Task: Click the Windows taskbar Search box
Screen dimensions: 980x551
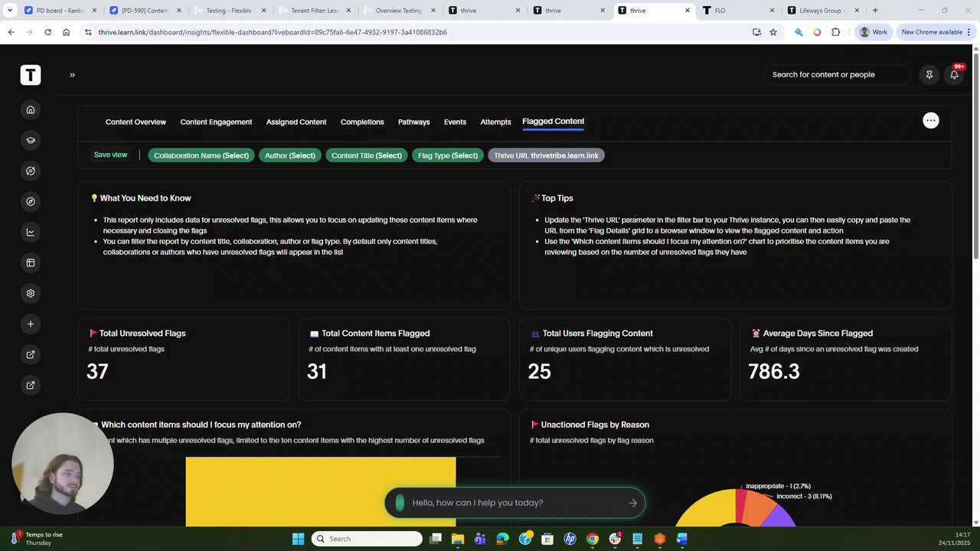Action: point(367,539)
